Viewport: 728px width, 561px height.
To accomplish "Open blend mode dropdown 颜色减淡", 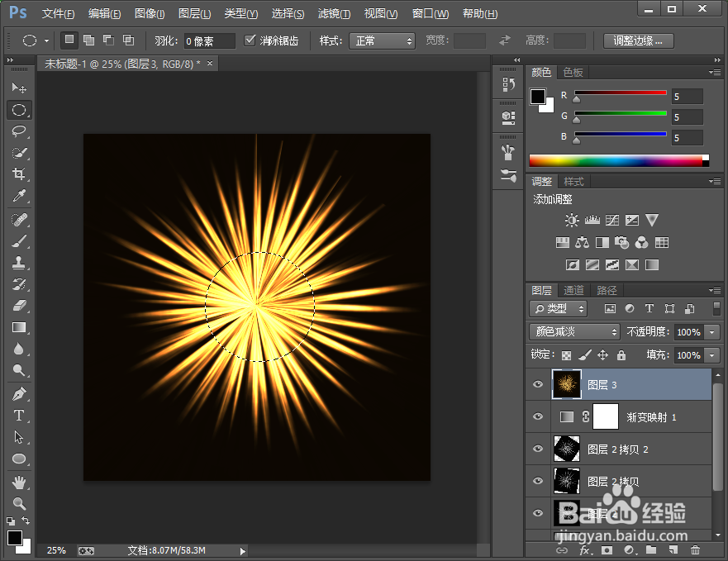I will pyautogui.click(x=574, y=331).
